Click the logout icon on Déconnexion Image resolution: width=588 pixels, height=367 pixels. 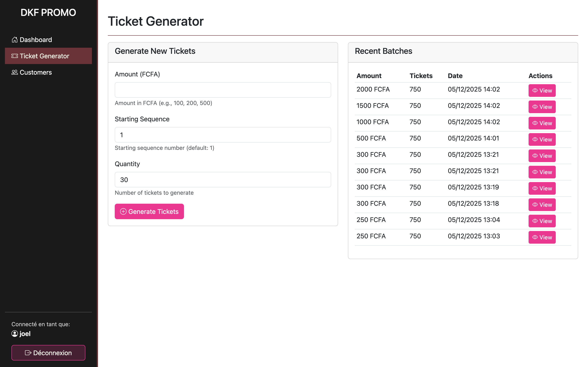tap(28, 353)
